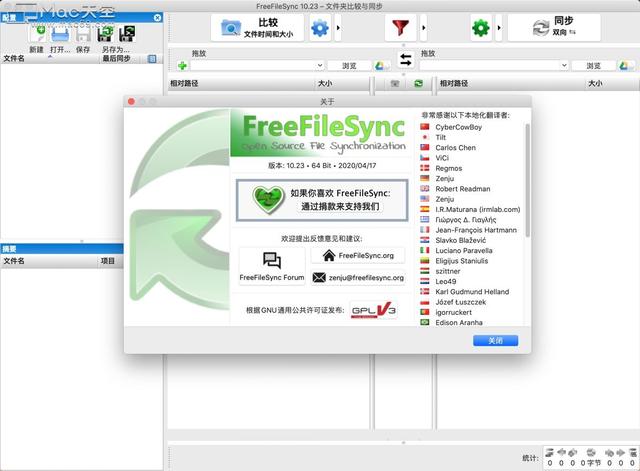The height and width of the screenshot is (471, 640).
Task: Click the red close dot of 关于 dialog
Action: [x=131, y=101]
